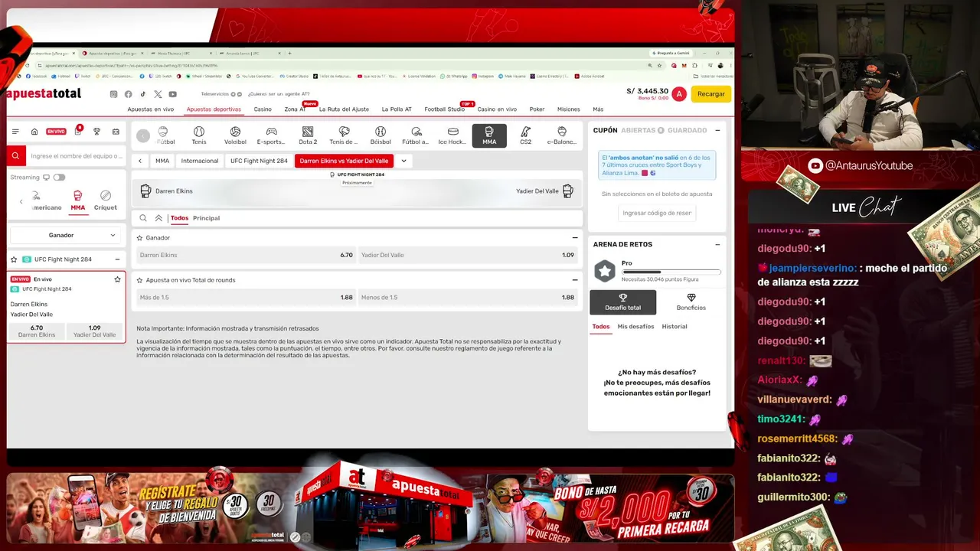Select the Voleibol sport icon
Image resolution: width=980 pixels, height=551 pixels.
point(235,135)
